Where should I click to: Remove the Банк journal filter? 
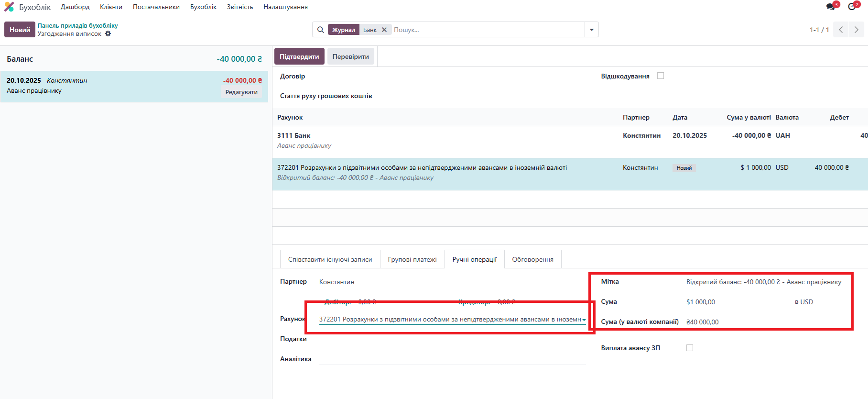384,30
